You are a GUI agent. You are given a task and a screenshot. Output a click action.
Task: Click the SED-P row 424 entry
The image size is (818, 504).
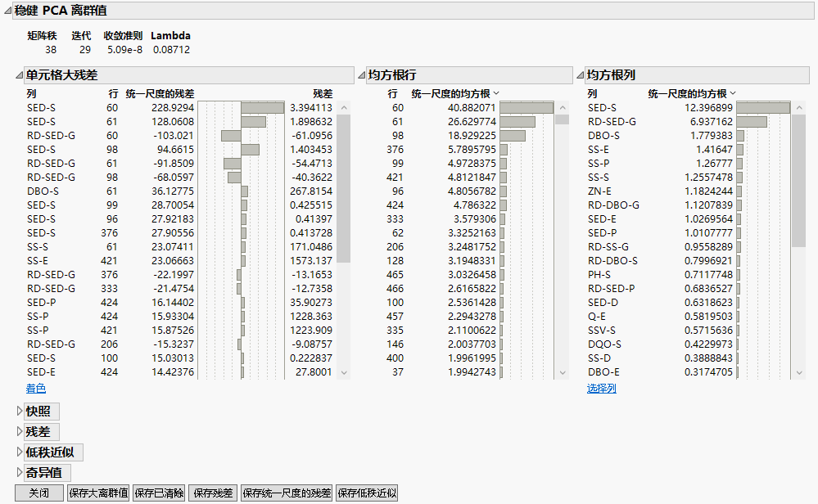[x=41, y=302]
